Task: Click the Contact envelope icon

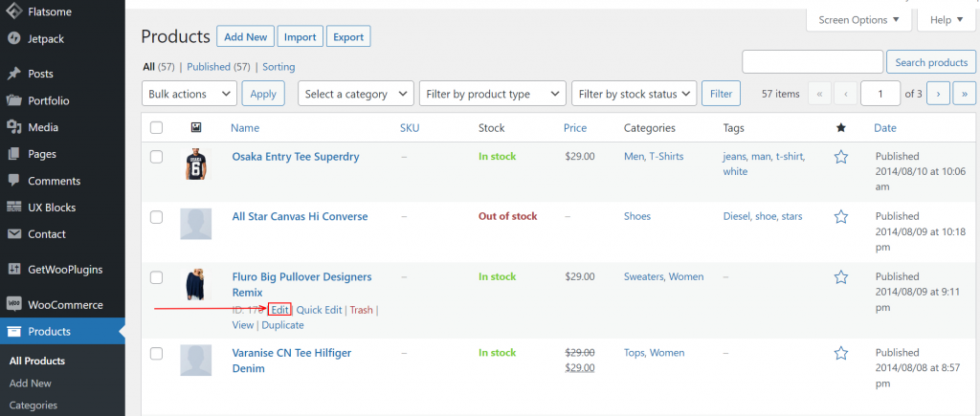Action: click(13, 234)
